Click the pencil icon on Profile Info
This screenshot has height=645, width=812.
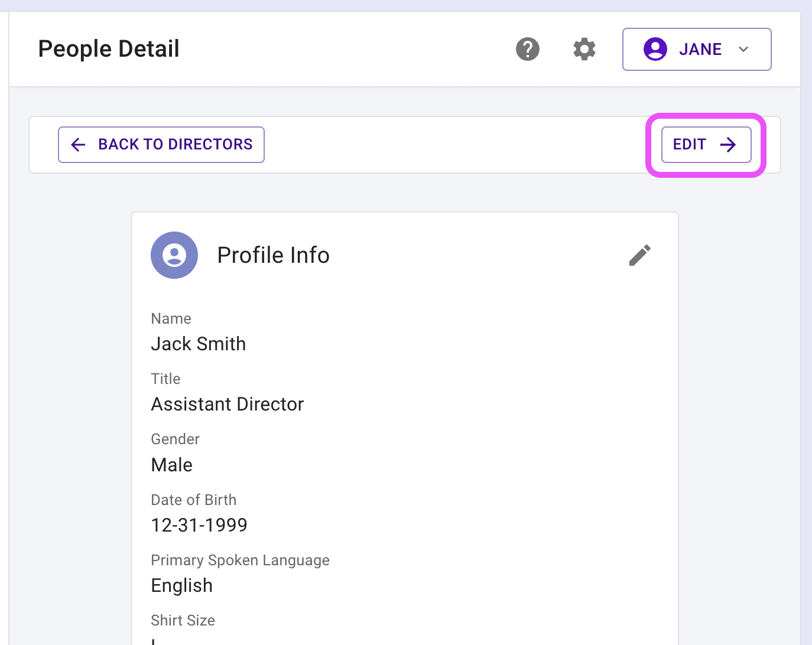click(640, 255)
